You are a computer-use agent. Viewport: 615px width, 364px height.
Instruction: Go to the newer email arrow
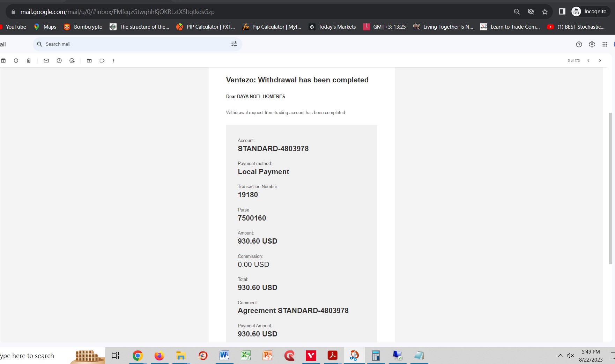pyautogui.click(x=588, y=61)
